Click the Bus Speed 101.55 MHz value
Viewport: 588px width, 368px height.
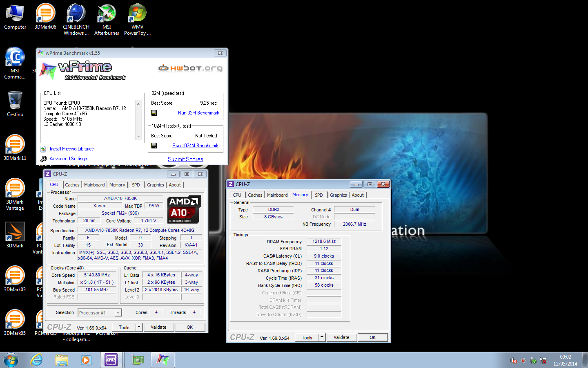[97, 290]
